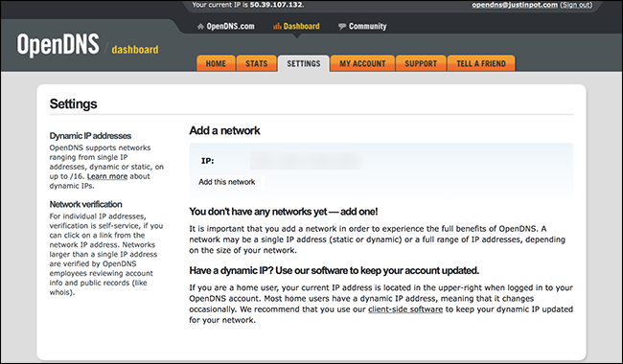This screenshot has width=623, height=364.
Task: Switch to the STATS tab
Action: [256, 63]
